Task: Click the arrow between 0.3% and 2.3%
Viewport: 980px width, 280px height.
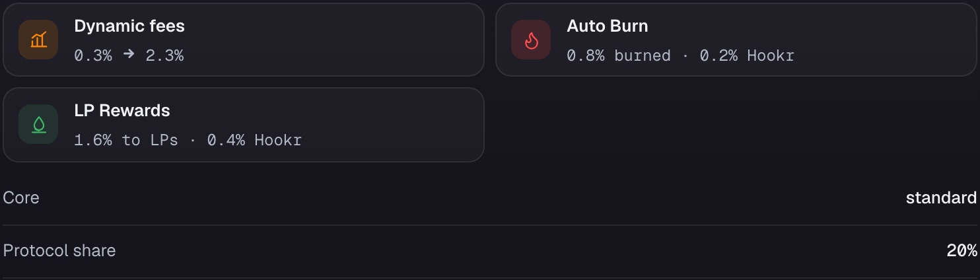Action: 129,54
